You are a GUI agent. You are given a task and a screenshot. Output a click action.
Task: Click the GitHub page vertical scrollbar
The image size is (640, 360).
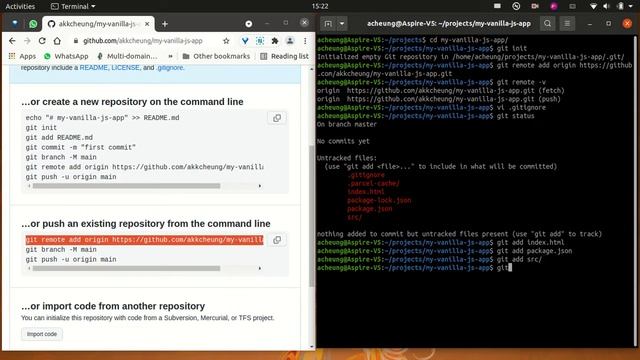312,216
